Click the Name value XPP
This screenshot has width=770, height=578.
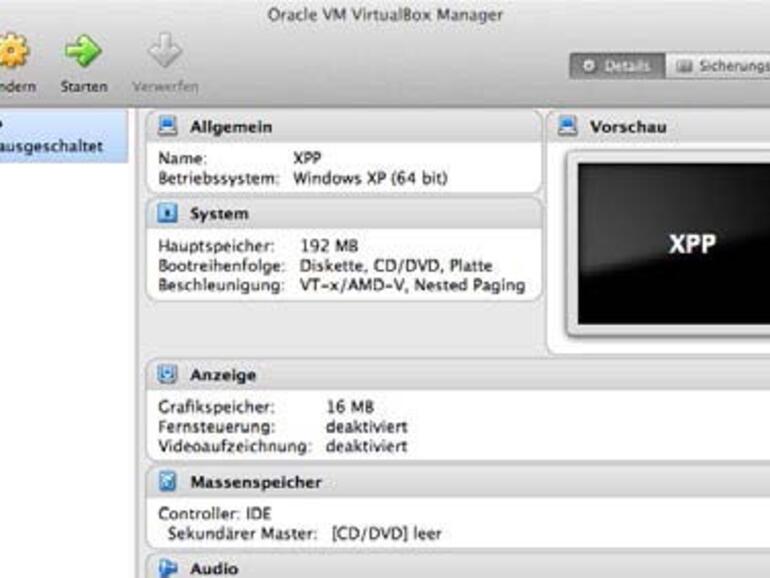point(307,158)
